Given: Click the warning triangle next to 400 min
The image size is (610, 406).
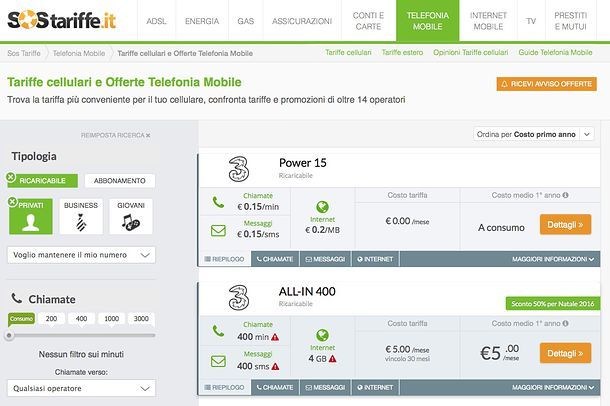Looking at the screenshot, I should pos(275,337).
